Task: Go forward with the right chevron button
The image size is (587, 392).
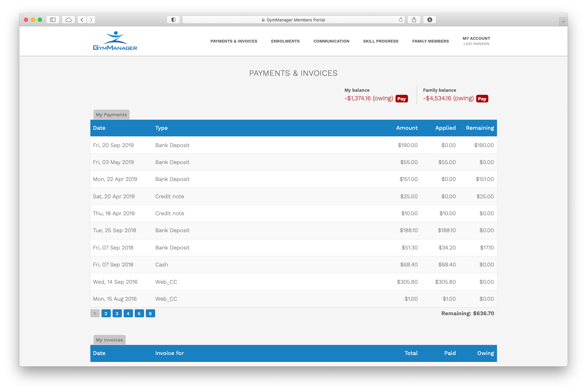Action: [x=91, y=20]
